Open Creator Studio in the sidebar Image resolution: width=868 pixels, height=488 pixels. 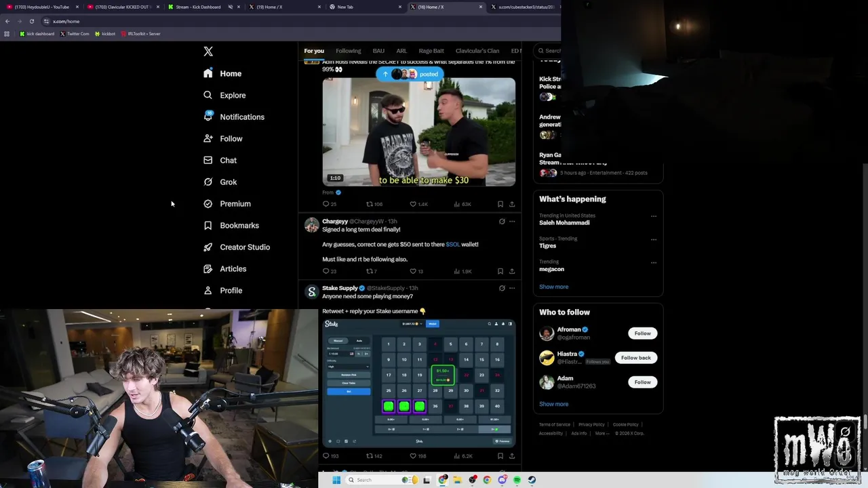[x=237, y=247]
